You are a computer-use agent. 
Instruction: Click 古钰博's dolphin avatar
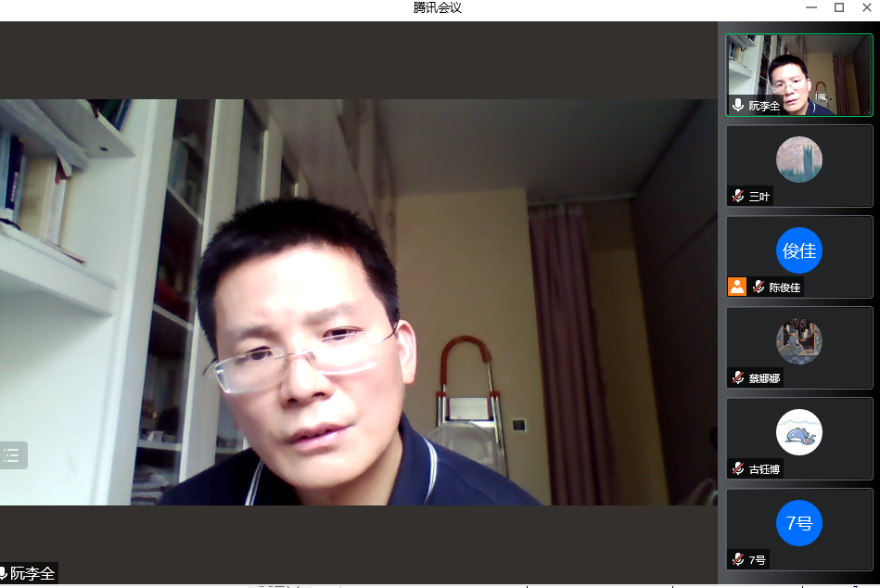tap(798, 432)
